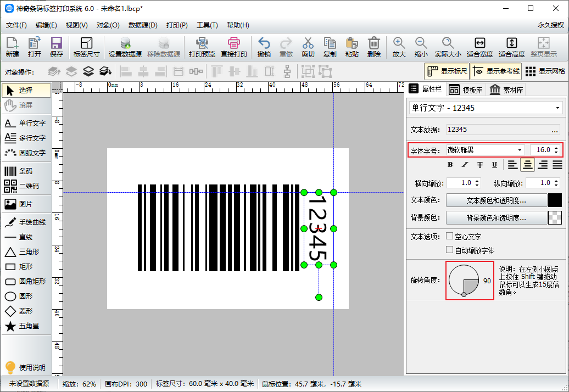Viewport: 569px width, 392px height.
Task: Open the 视图(V) menu
Action: (76, 25)
